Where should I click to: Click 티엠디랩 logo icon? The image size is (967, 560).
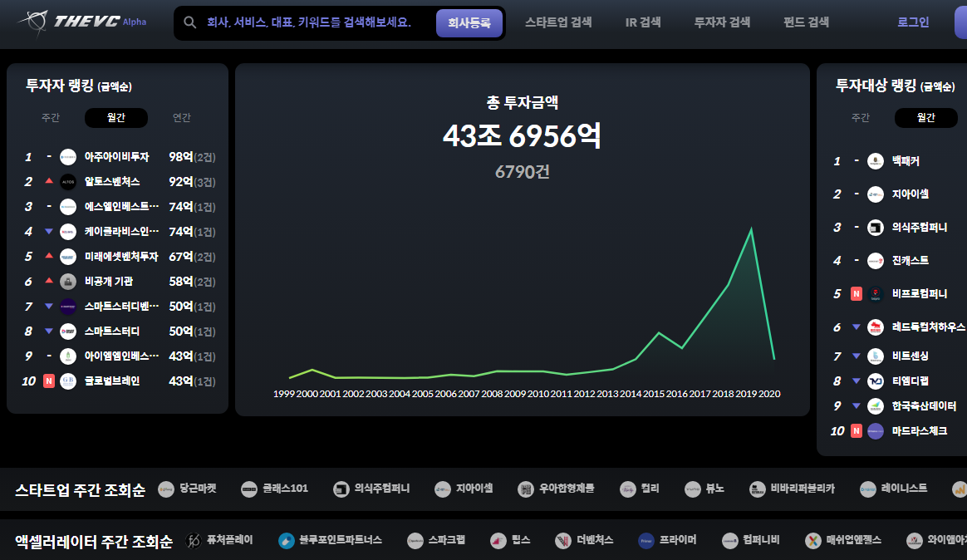(x=876, y=381)
